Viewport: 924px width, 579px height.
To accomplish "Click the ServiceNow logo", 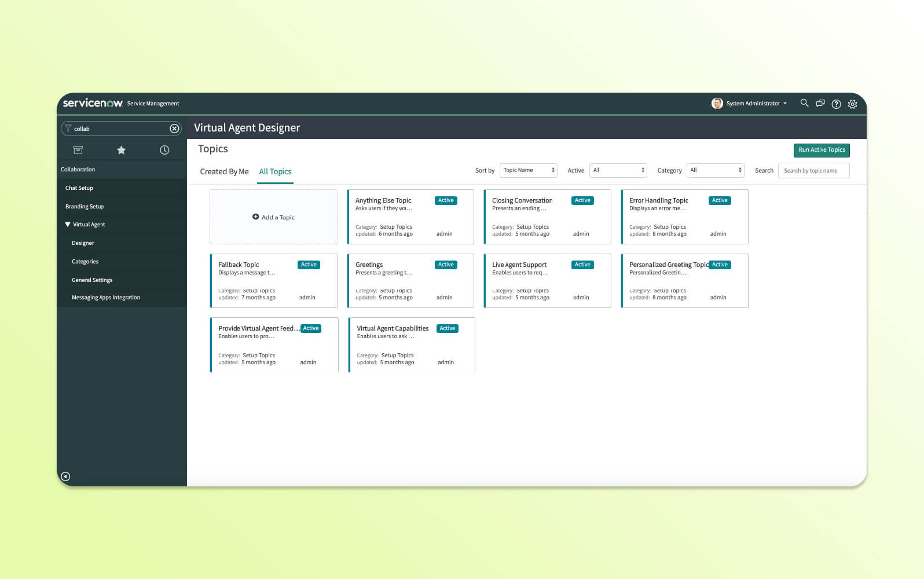I will click(x=93, y=103).
